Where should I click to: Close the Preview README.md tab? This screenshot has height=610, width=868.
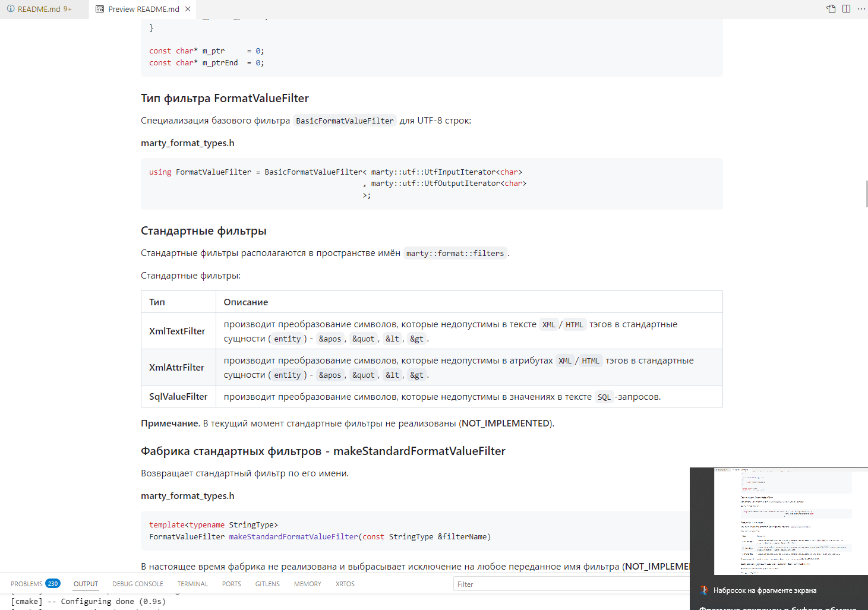(188, 9)
